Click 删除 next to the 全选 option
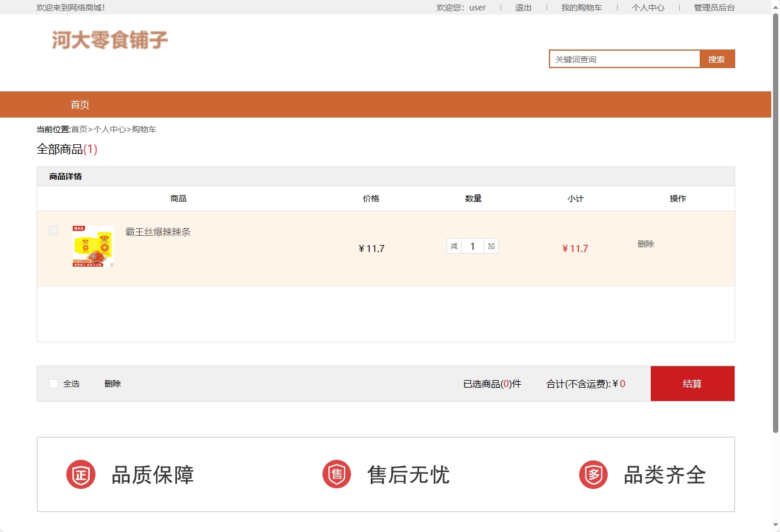The image size is (780, 532). coord(112,383)
